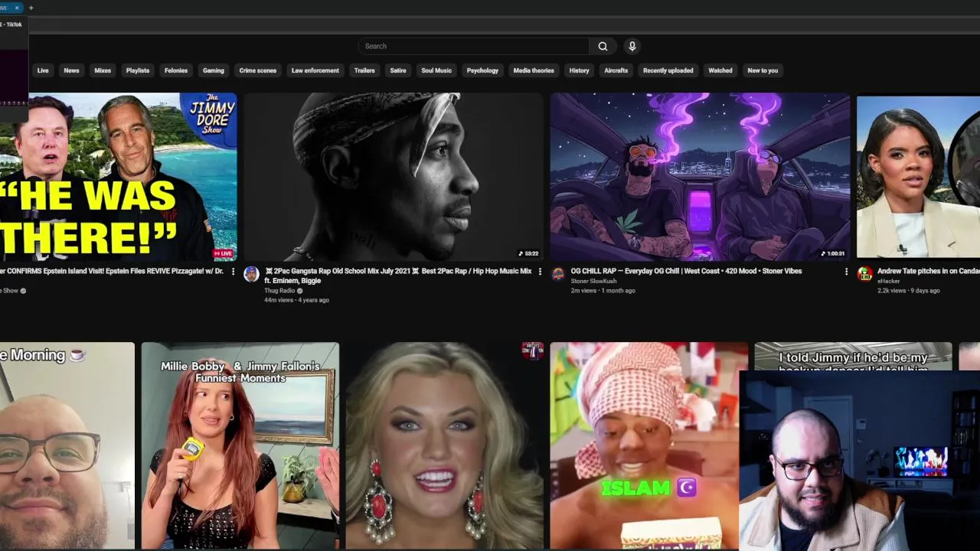Select the Soul Music filter chip
Screen dimensions: 980x551
(x=436, y=70)
